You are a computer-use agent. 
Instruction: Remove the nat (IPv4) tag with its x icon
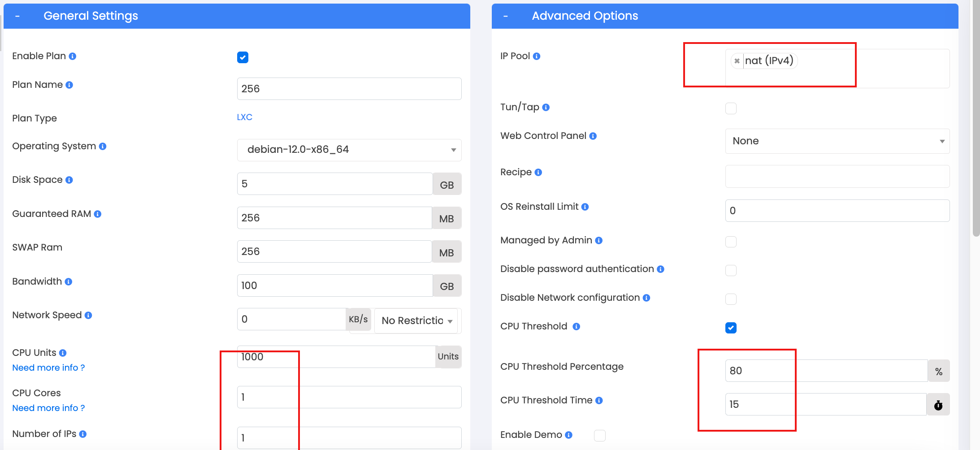(737, 61)
